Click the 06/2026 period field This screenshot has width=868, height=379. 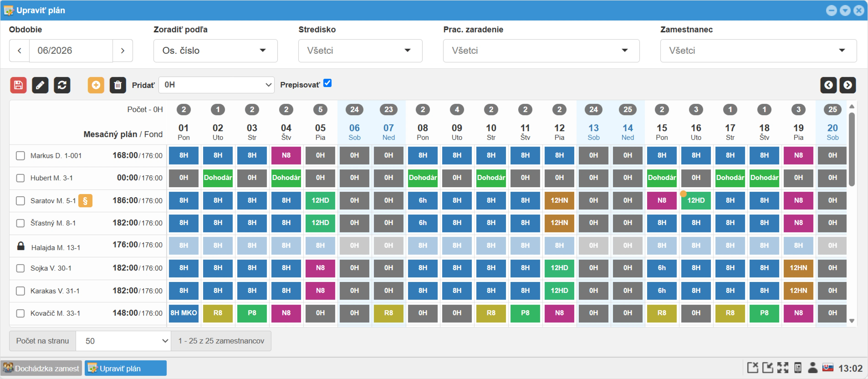point(71,50)
